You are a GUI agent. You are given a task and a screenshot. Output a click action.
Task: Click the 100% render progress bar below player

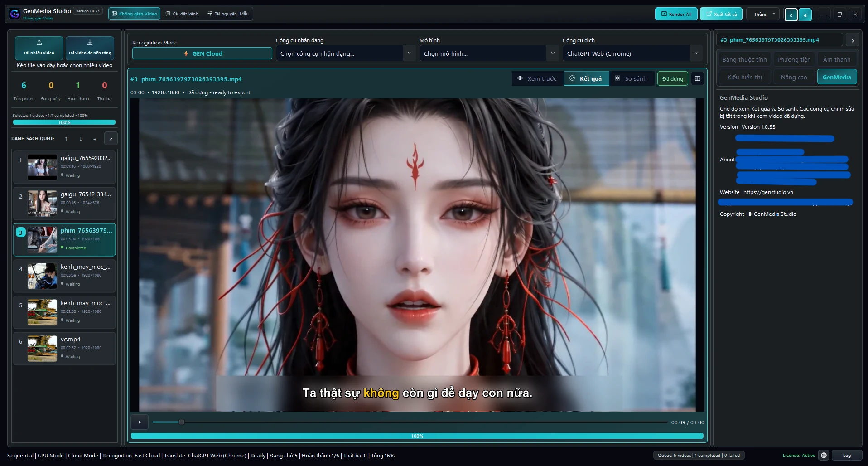417,436
